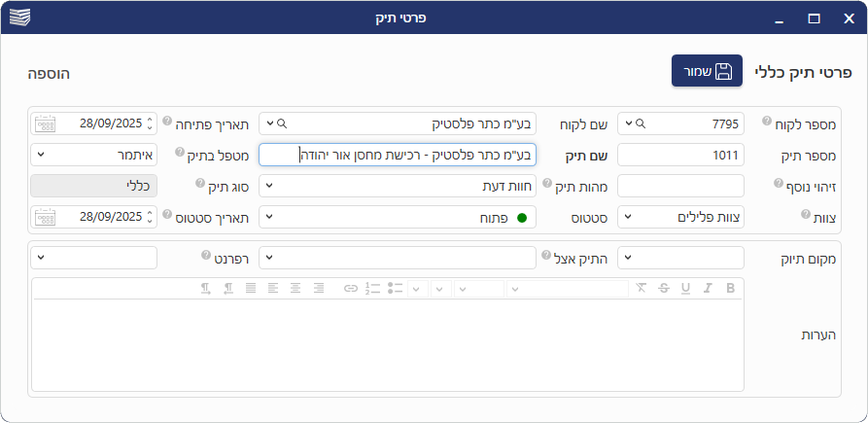Click the זיהוי נוסף input field
The image size is (868, 423).
[680, 186]
